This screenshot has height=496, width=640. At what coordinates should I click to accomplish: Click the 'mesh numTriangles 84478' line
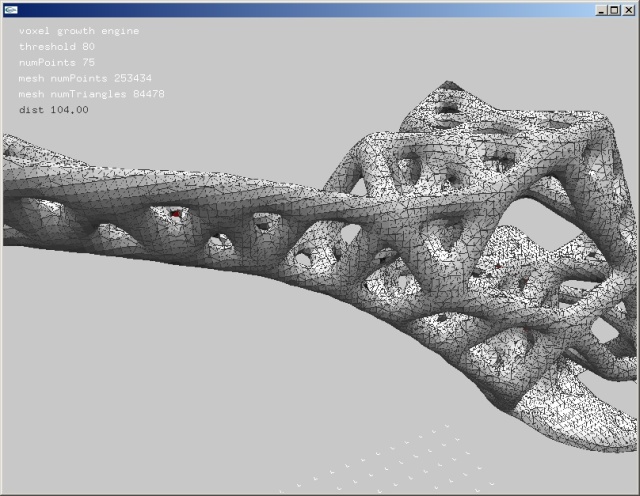coord(91,94)
